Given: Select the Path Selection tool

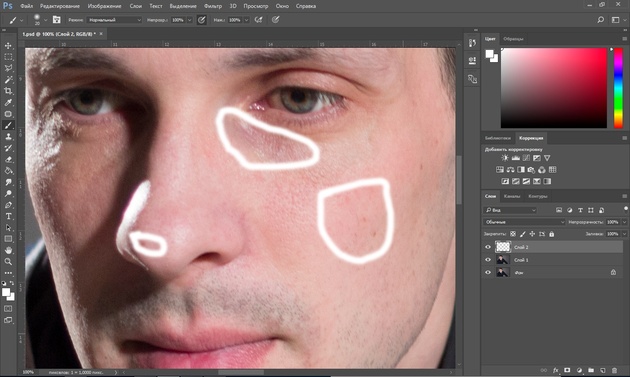Looking at the screenshot, I should 8,227.
